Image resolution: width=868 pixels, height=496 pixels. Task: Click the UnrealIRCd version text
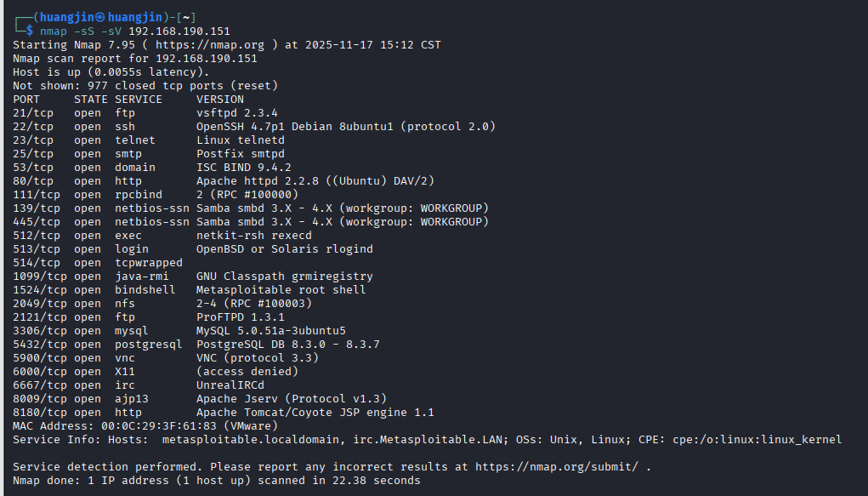pos(230,385)
